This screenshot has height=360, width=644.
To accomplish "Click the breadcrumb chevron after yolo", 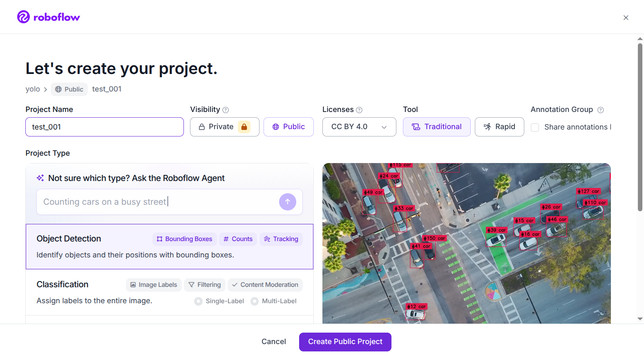I will point(45,89).
